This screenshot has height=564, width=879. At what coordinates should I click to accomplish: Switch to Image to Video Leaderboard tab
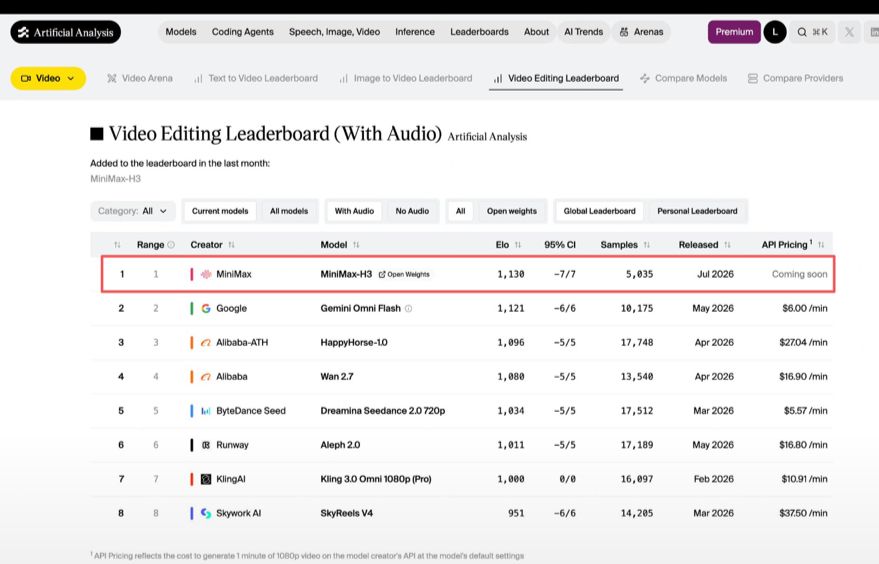406,78
